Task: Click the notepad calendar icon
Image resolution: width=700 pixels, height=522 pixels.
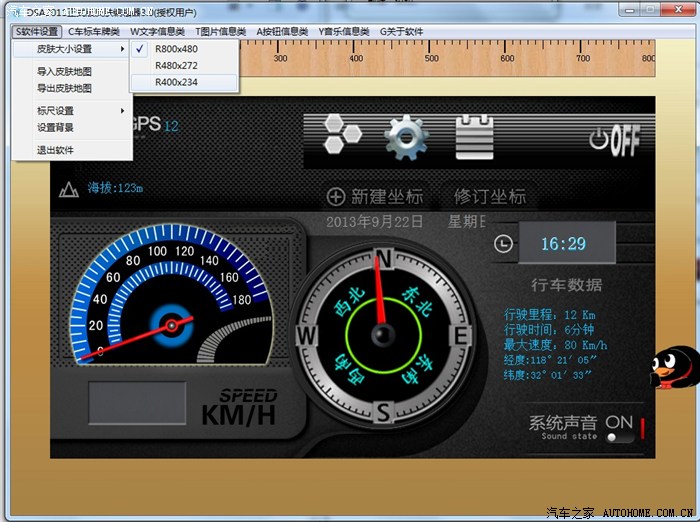Action: [x=474, y=138]
